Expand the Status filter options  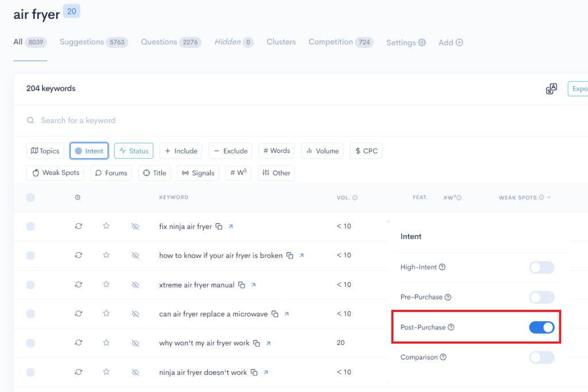point(133,151)
